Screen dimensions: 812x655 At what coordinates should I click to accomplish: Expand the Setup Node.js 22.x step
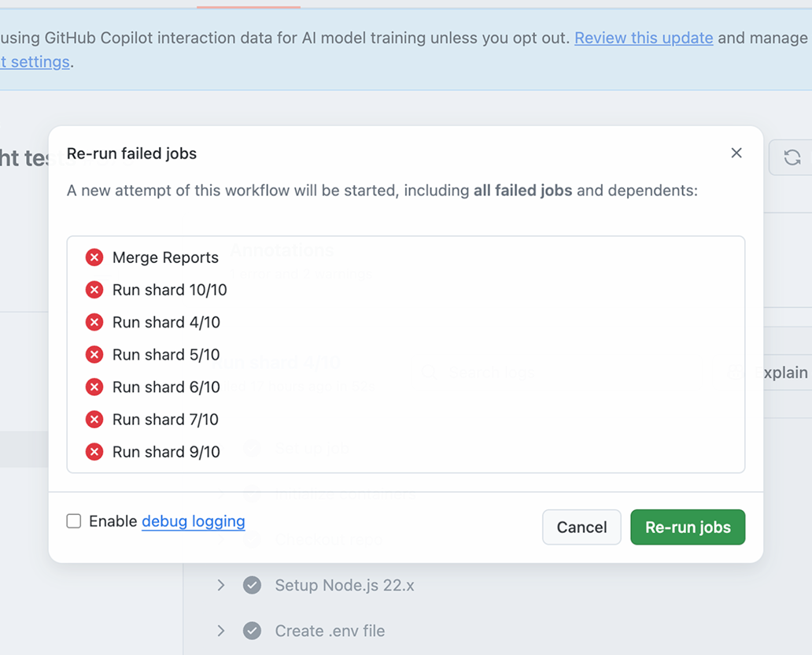(221, 585)
